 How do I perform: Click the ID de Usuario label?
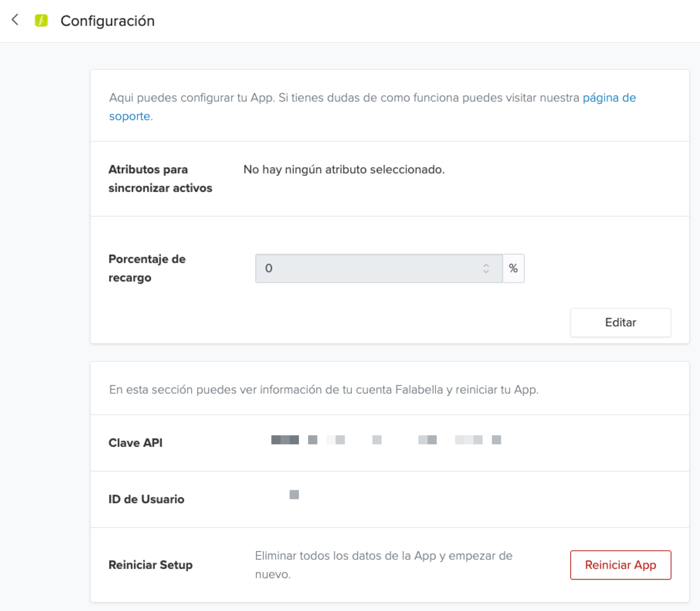[x=146, y=499]
